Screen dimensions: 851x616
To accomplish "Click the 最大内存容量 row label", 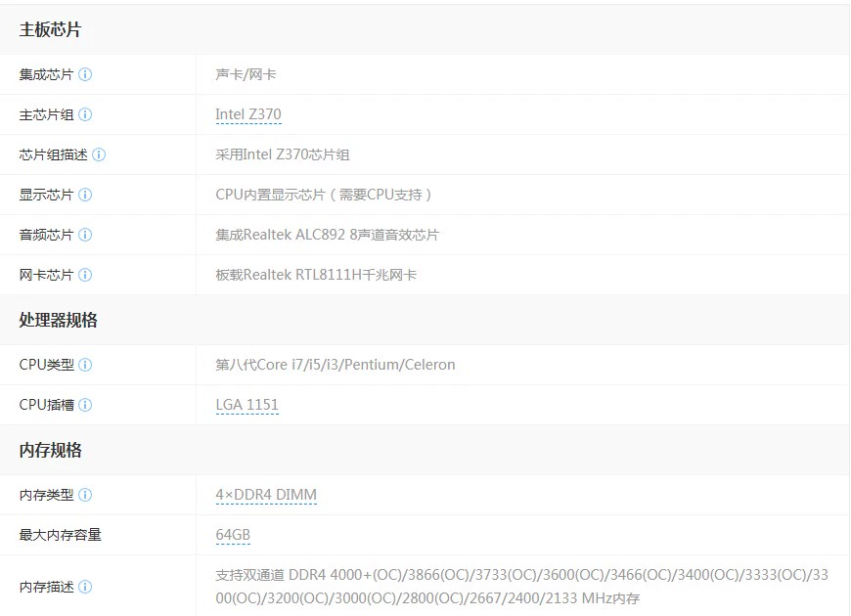I will pyautogui.click(x=60, y=535).
